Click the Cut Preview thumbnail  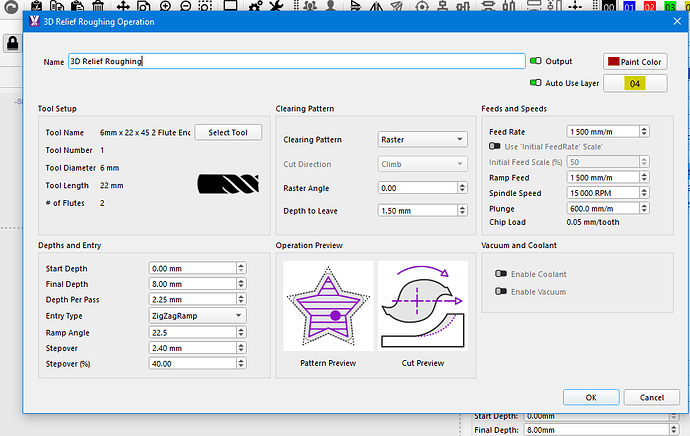423,306
